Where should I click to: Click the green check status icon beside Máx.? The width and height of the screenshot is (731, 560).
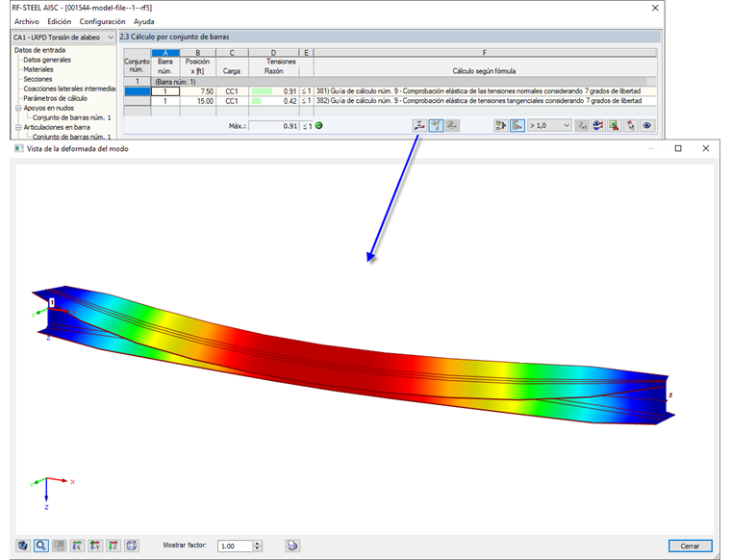click(x=319, y=125)
